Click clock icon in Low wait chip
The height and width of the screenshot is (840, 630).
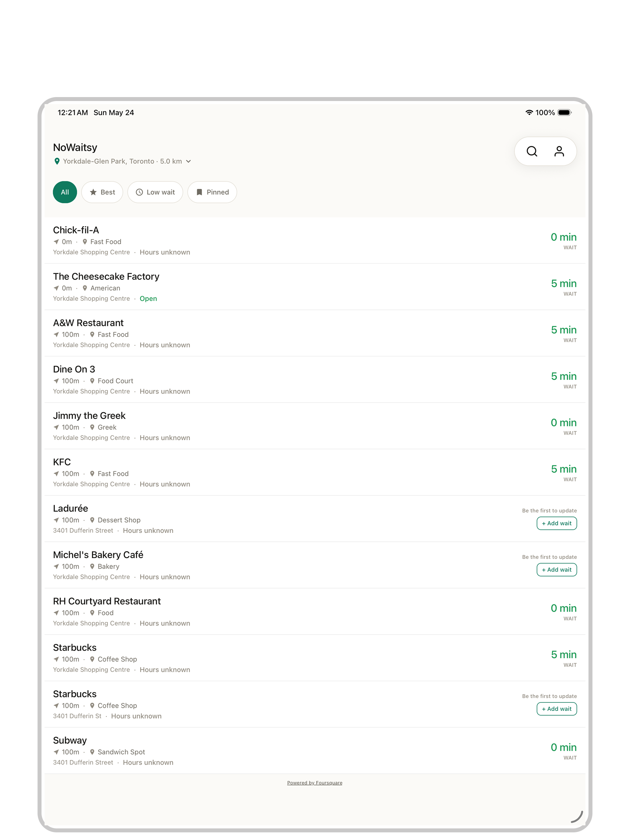coord(139,192)
